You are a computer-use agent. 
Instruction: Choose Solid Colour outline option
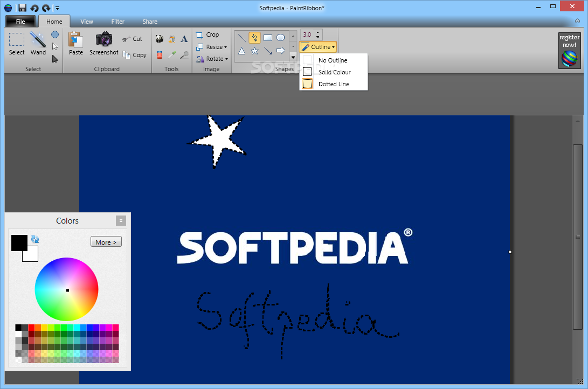[334, 72]
